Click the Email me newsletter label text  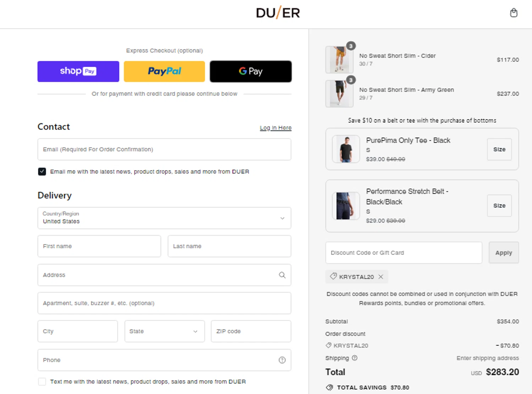(150, 172)
